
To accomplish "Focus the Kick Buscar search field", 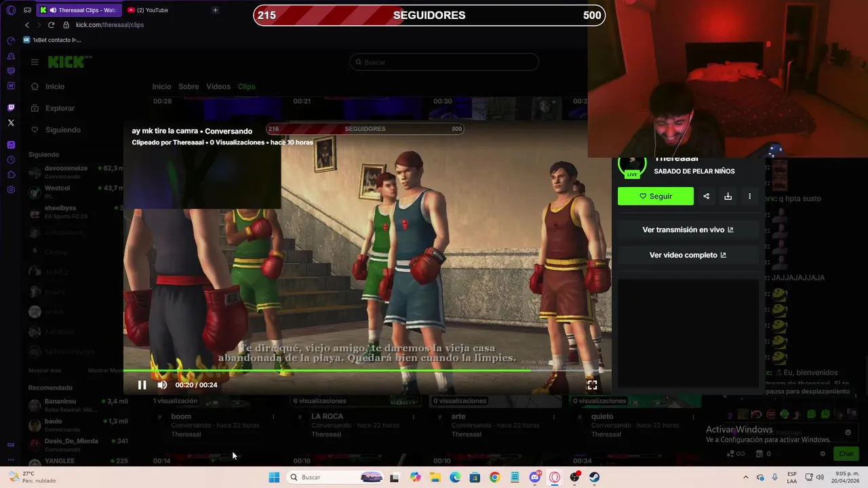I will tap(444, 62).
